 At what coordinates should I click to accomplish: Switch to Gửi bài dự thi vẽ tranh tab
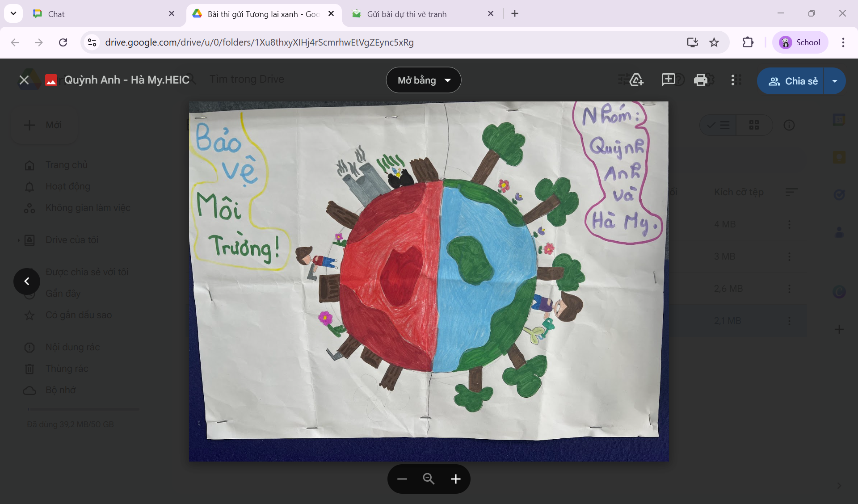click(x=422, y=14)
